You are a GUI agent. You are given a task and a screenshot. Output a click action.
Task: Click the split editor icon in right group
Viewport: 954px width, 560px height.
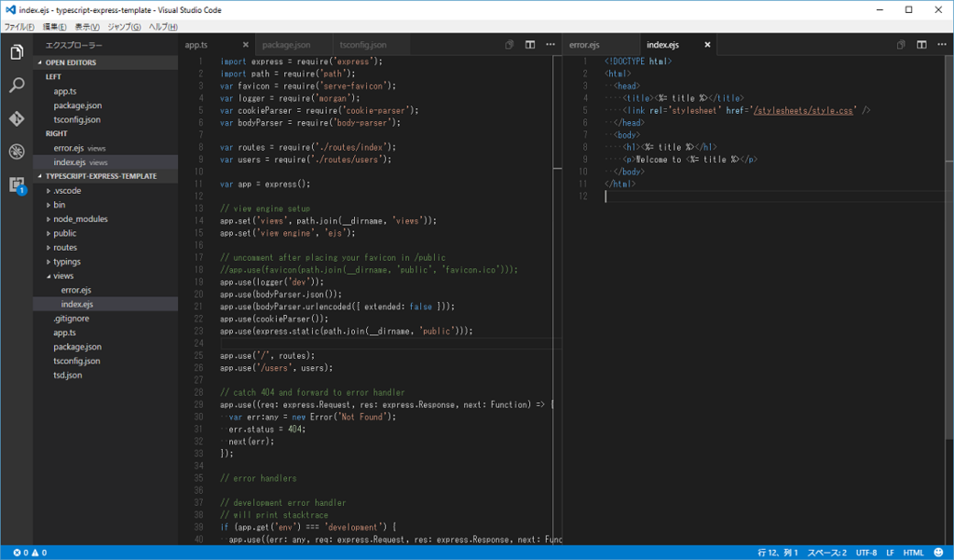point(921,45)
